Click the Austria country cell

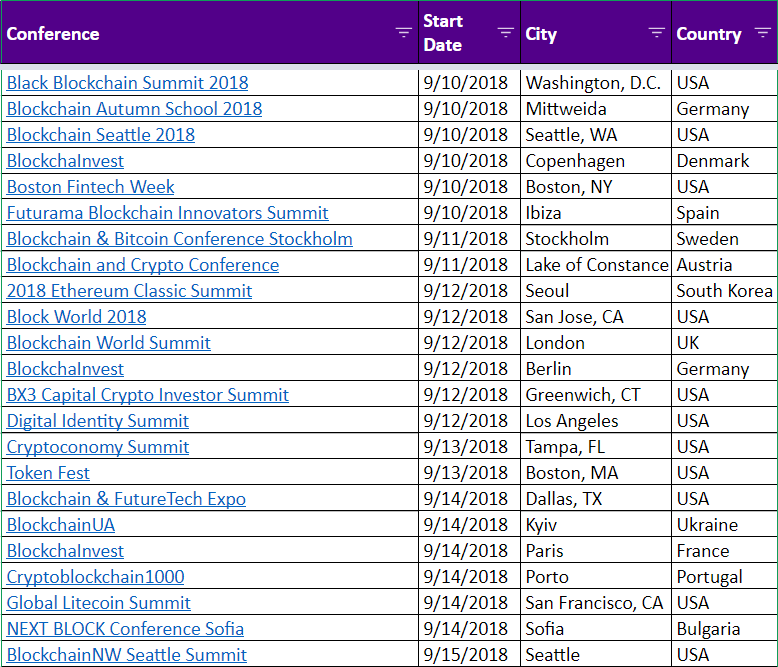[724, 265]
